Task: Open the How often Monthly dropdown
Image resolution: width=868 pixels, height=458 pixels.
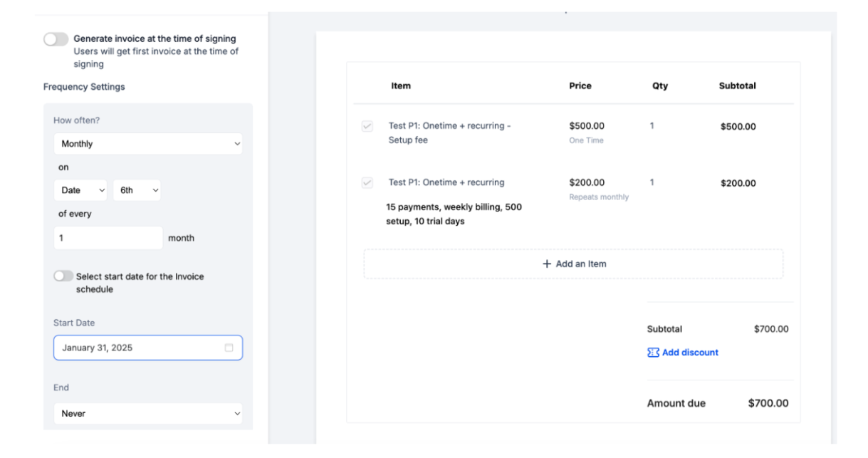Action: click(148, 144)
